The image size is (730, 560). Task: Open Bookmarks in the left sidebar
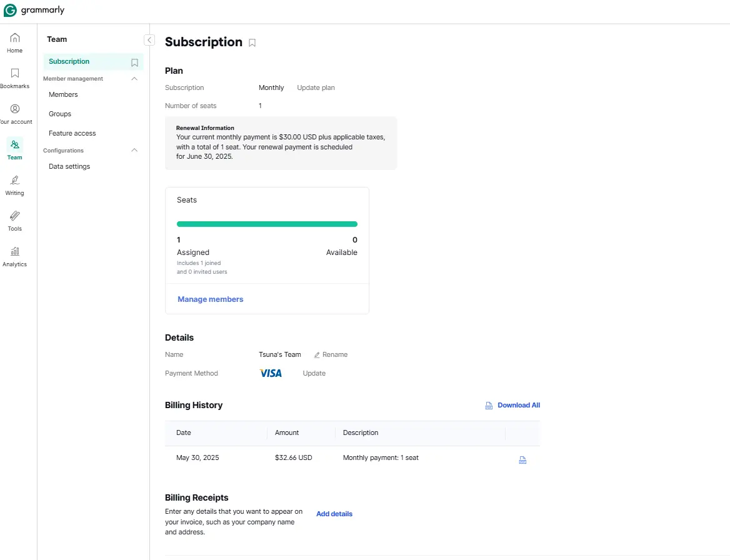tap(15, 78)
